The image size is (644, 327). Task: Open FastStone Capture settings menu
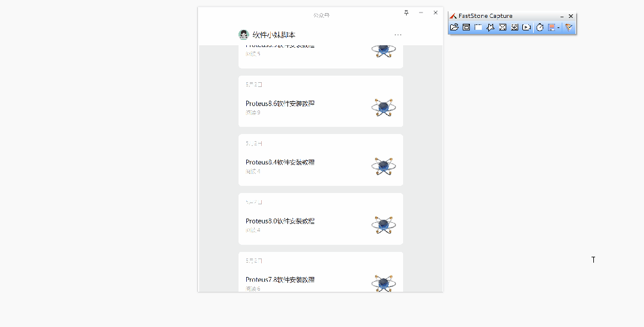point(569,27)
